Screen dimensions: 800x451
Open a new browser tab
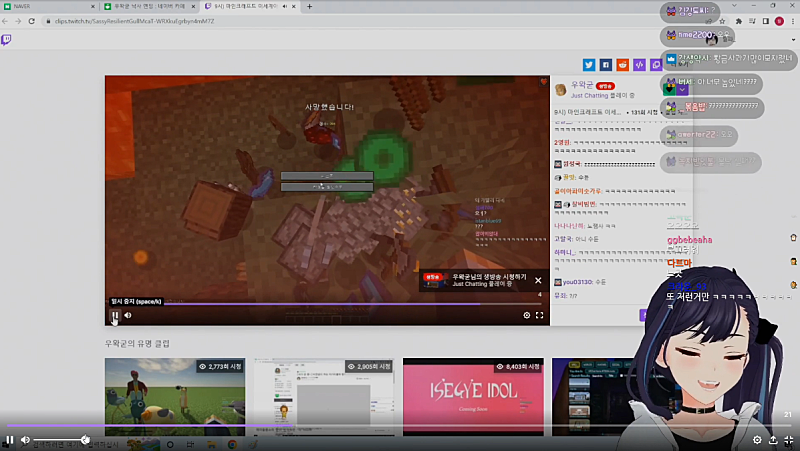(x=309, y=7)
